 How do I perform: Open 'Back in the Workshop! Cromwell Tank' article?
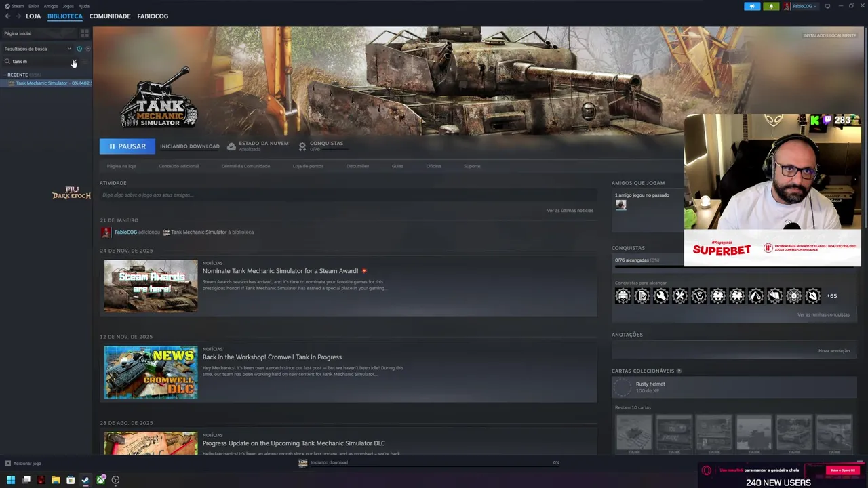272,357
